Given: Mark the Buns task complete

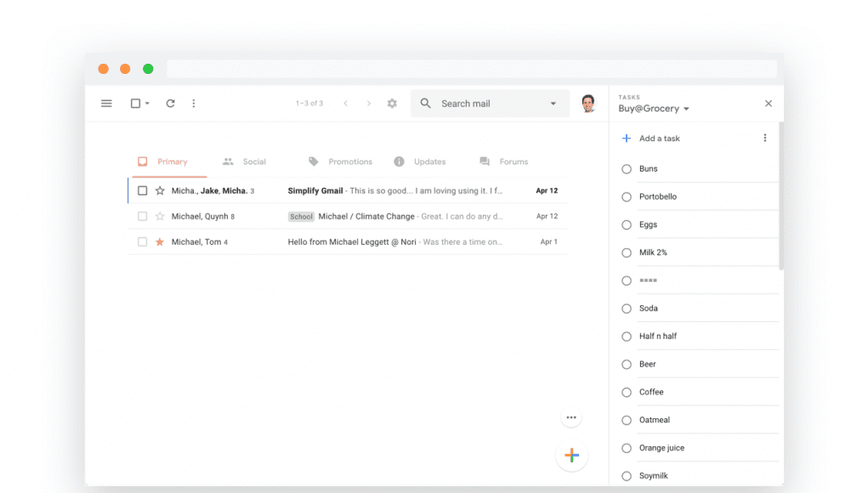Looking at the screenshot, I should point(626,169).
